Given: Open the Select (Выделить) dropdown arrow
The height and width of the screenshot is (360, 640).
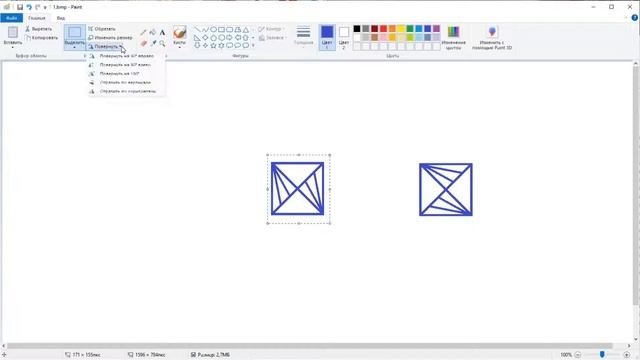Looking at the screenshot, I should click(x=75, y=47).
